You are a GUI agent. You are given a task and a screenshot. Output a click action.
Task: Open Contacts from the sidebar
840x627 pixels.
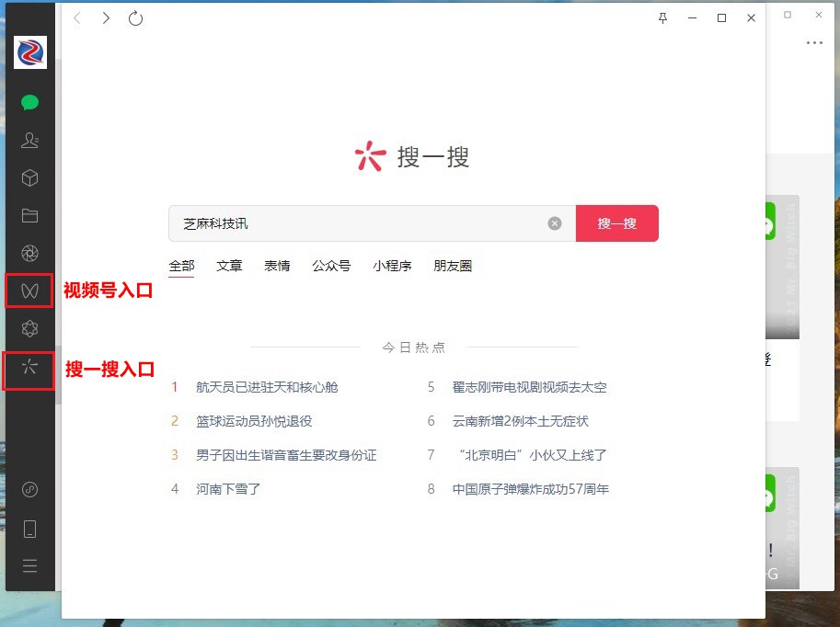[29, 140]
